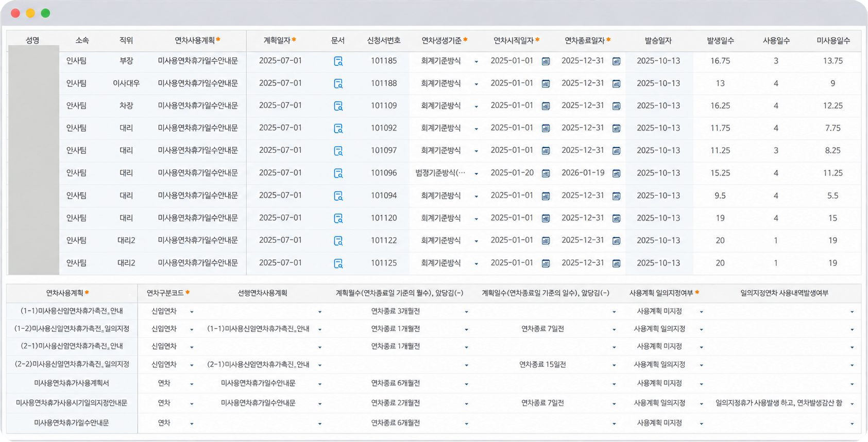
Task: Click the 발생일수 value 16.25
Action: 720,105
